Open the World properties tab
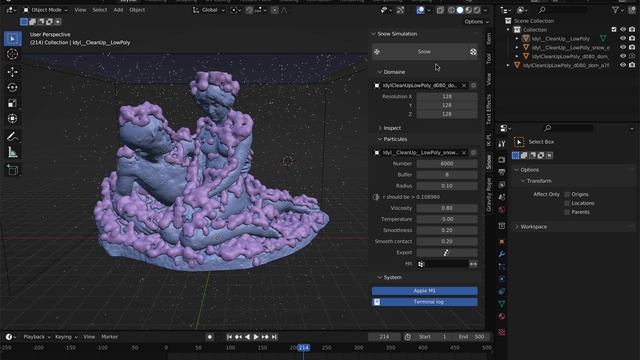The height and width of the screenshot is (360, 640). click(x=502, y=209)
